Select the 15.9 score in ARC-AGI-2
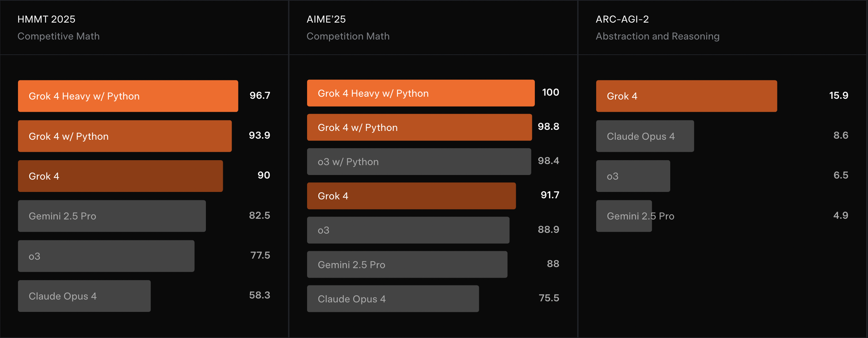Viewport: 868px width, 338px height. tap(839, 95)
